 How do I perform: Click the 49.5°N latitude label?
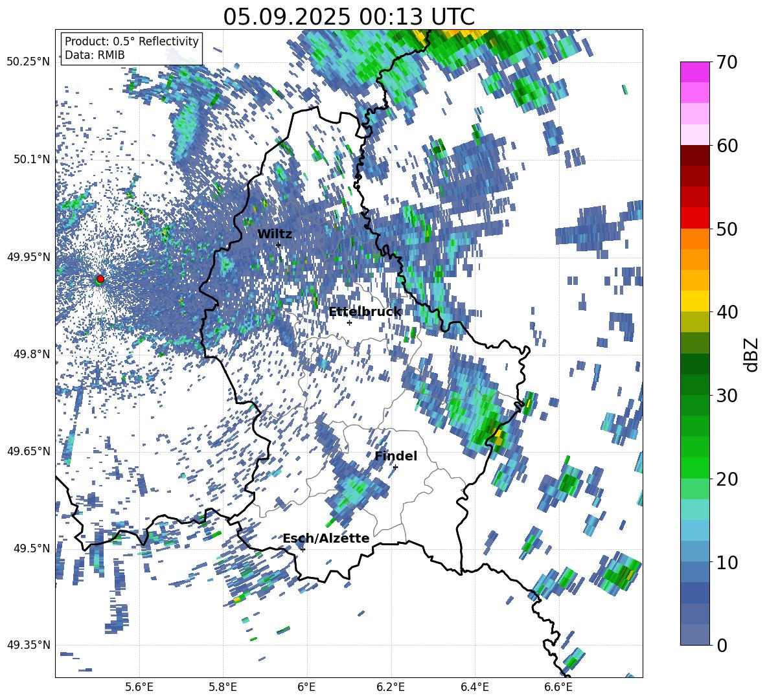click(x=31, y=548)
